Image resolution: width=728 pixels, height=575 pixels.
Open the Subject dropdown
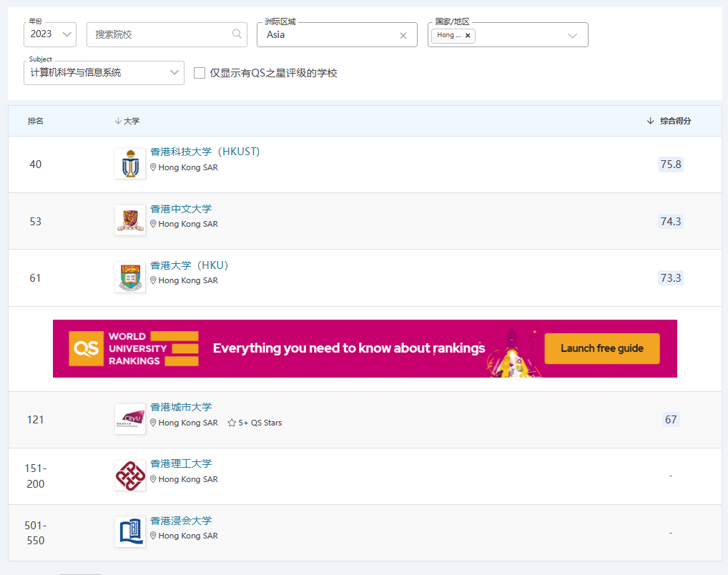pos(104,73)
